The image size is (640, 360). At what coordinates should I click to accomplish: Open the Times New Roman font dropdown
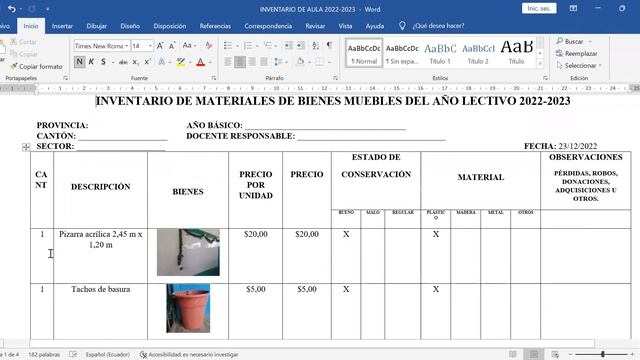point(127,46)
